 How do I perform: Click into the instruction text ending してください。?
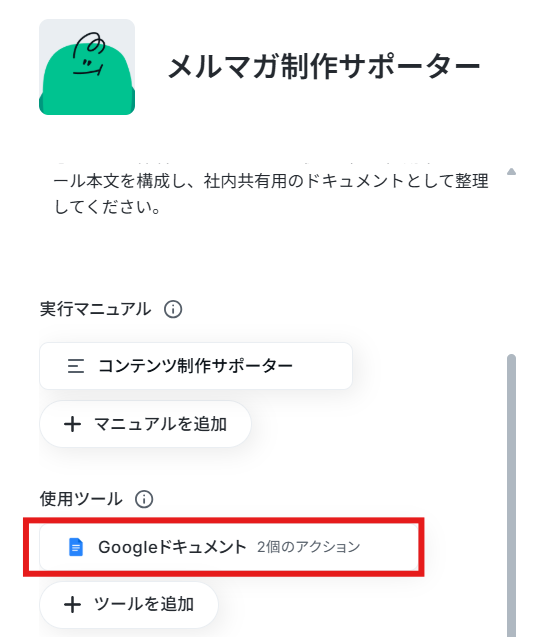pyautogui.click(x=271, y=194)
